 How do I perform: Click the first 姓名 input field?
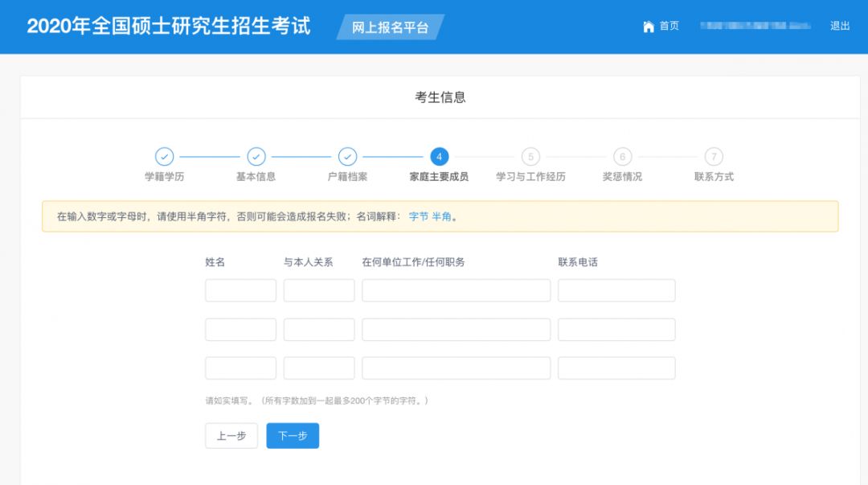[x=241, y=290]
